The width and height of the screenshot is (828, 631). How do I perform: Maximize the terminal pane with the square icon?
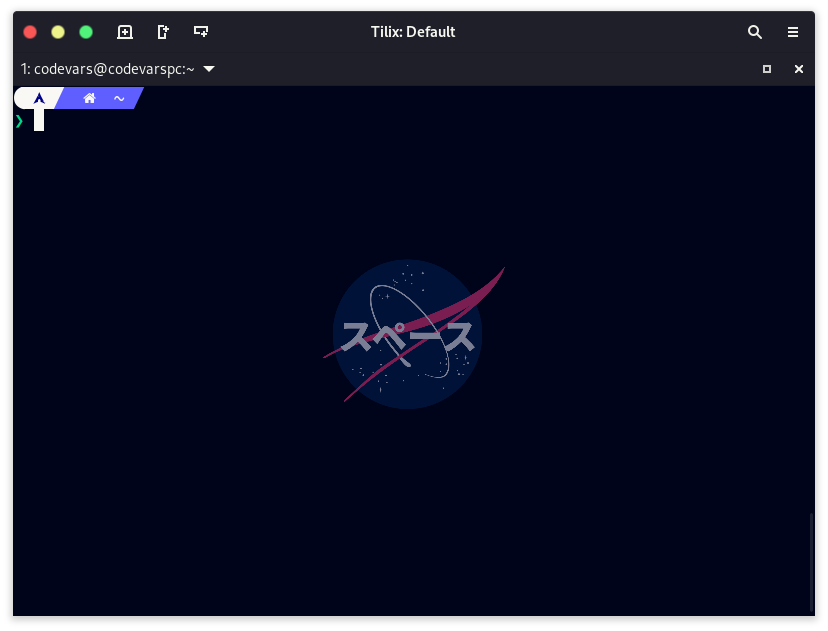pos(767,69)
